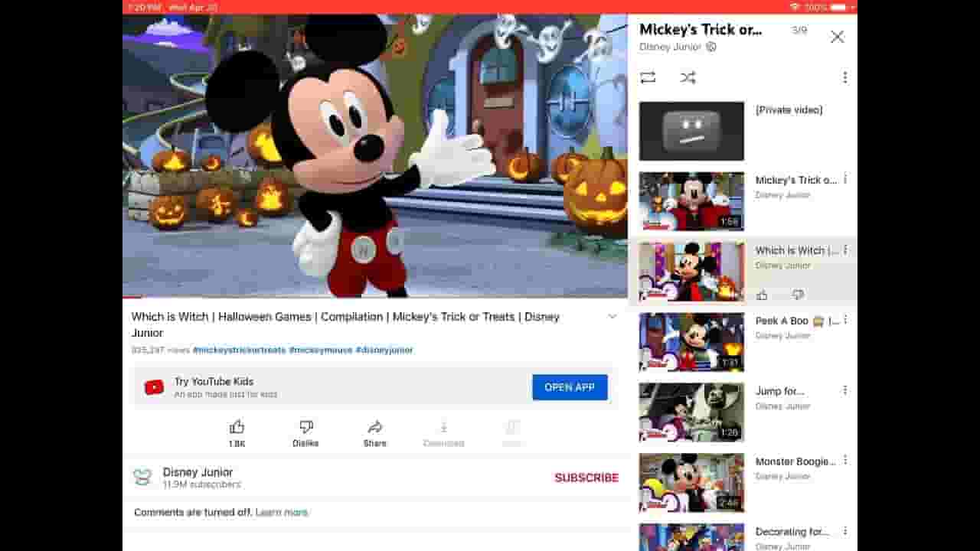This screenshot has width=980, height=551.
Task: Play Monster Boogie video thumbnail
Action: (691, 483)
